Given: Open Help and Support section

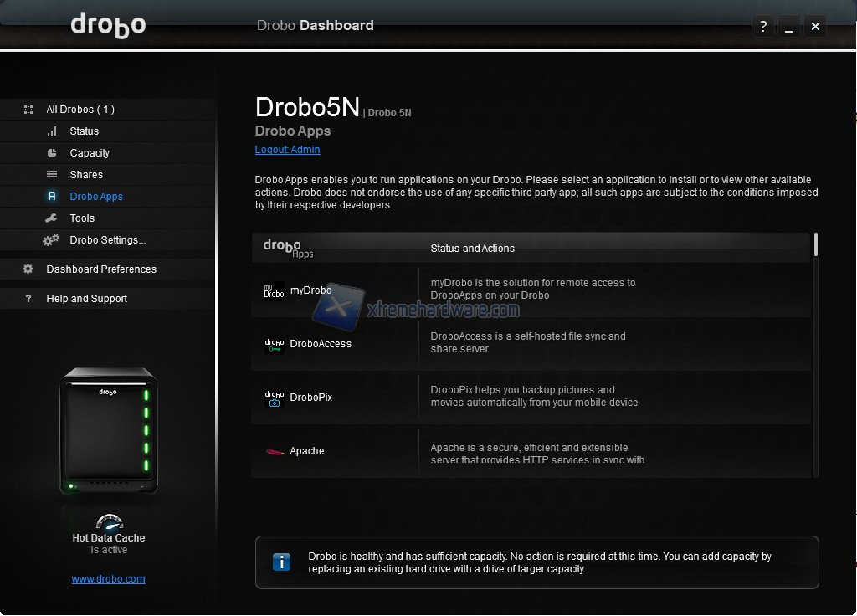Looking at the screenshot, I should [x=87, y=299].
